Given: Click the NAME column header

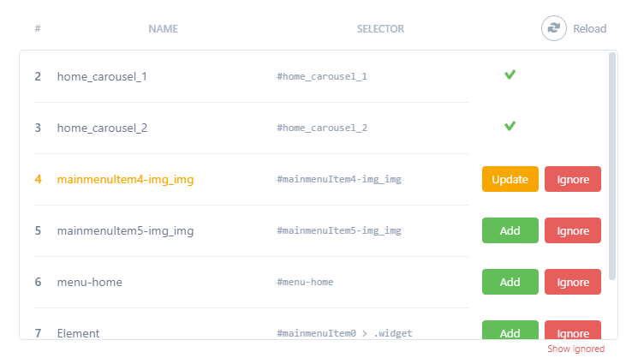Looking at the screenshot, I should [x=164, y=29].
